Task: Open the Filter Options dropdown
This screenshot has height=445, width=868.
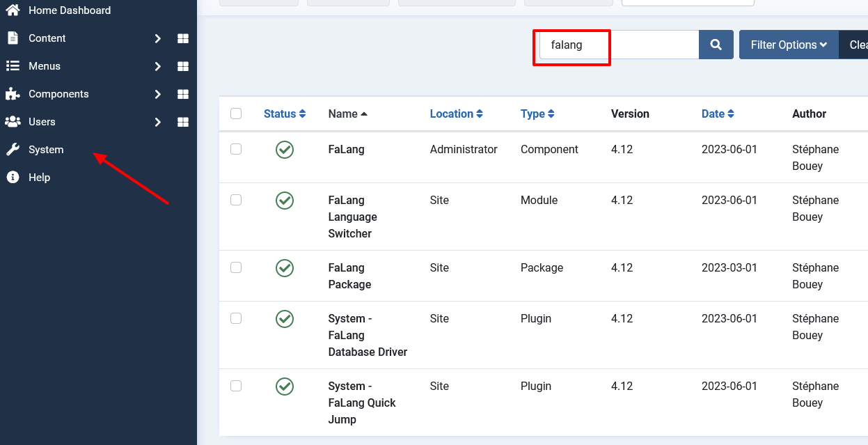Action: (789, 45)
